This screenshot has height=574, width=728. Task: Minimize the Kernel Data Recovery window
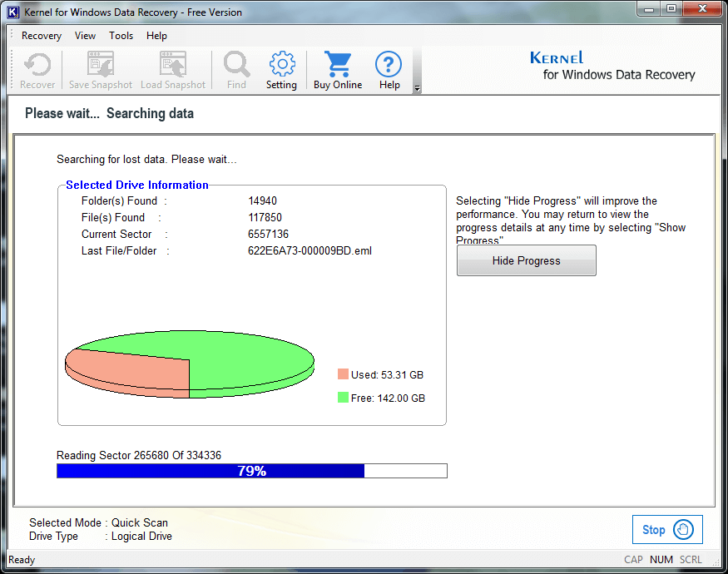coord(649,9)
